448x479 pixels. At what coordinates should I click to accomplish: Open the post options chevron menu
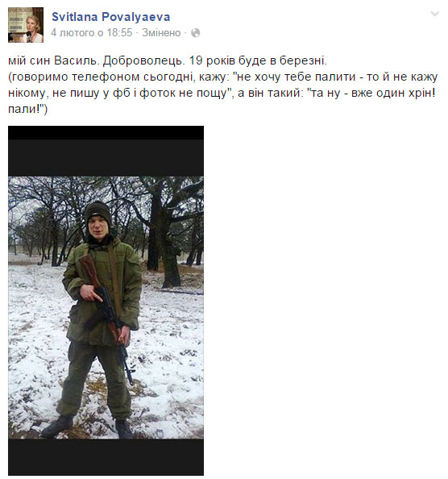434,14
